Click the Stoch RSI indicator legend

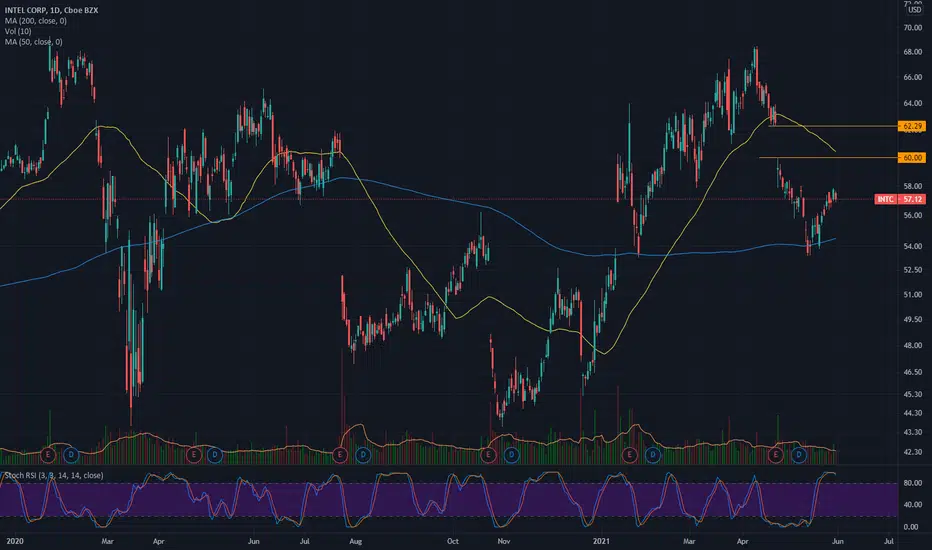click(53, 475)
